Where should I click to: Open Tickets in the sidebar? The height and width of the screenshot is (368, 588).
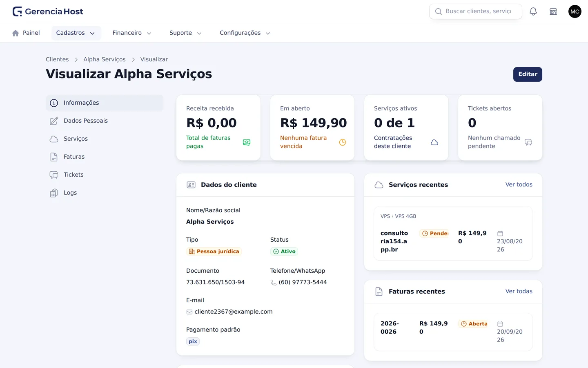pos(105,175)
